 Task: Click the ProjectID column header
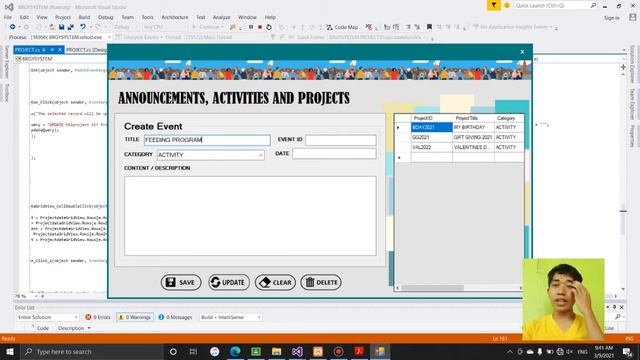pos(431,118)
